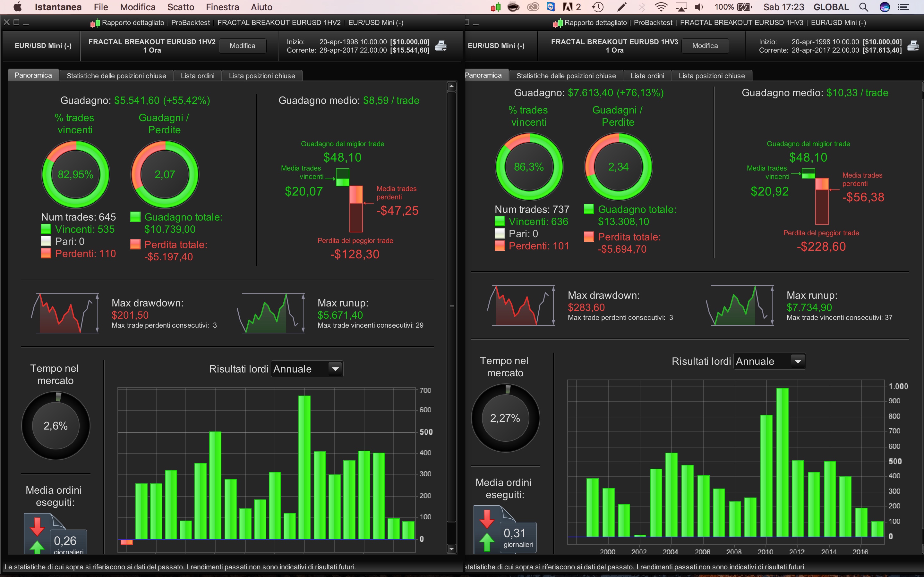
Task: Click the printer icon in right report
Action: pos(912,46)
